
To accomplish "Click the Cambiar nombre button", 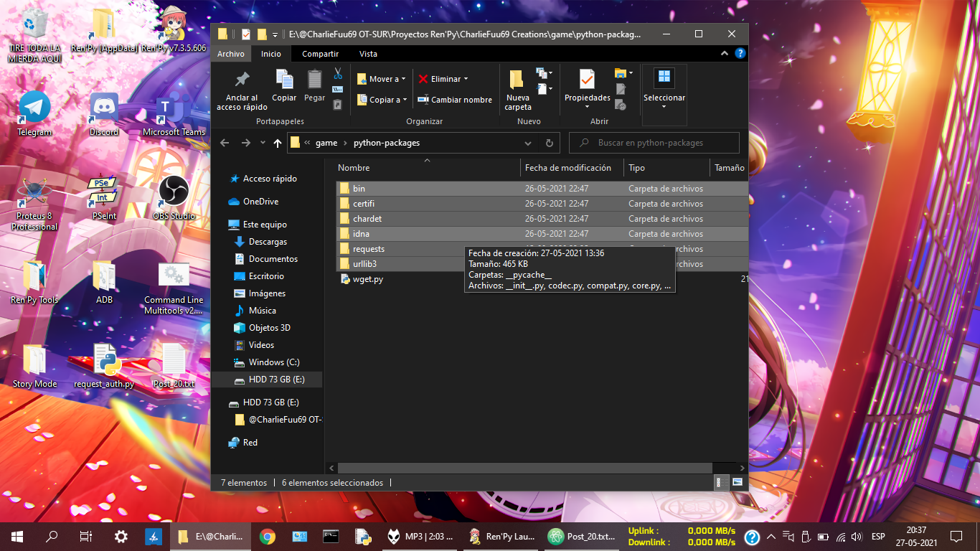I will coord(455,100).
